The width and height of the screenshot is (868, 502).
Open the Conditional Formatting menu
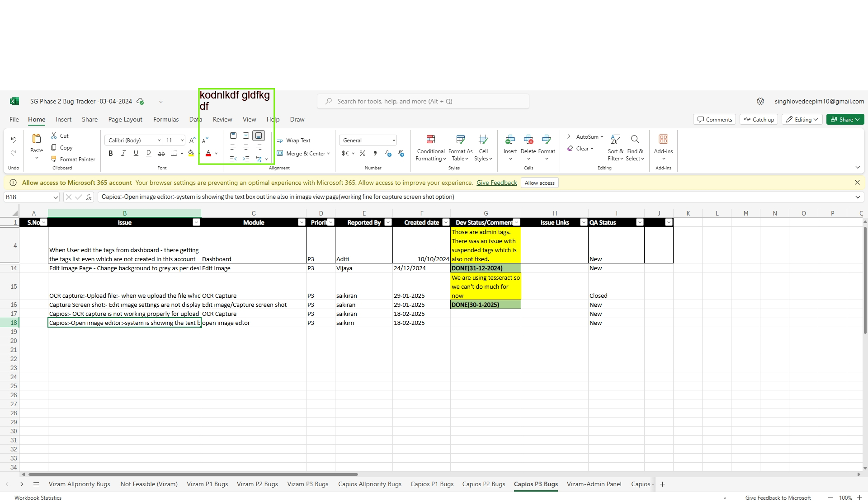click(431, 147)
